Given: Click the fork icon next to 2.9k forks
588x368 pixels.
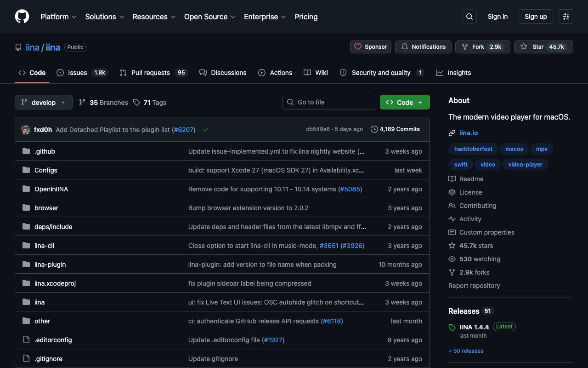Looking at the screenshot, I should (x=452, y=272).
